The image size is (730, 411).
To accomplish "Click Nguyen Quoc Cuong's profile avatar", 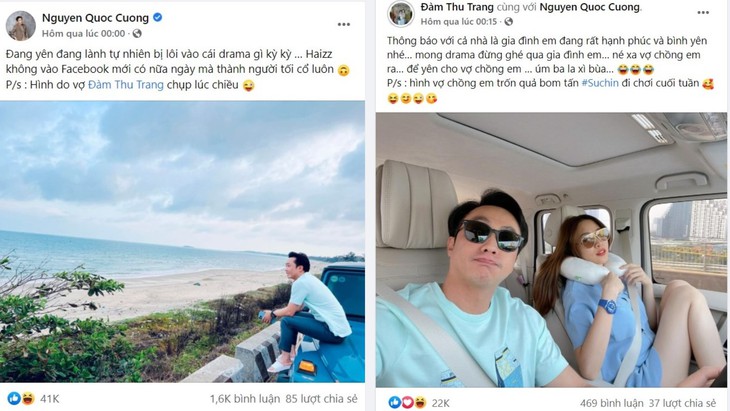I will pyautogui.click(x=20, y=25).
